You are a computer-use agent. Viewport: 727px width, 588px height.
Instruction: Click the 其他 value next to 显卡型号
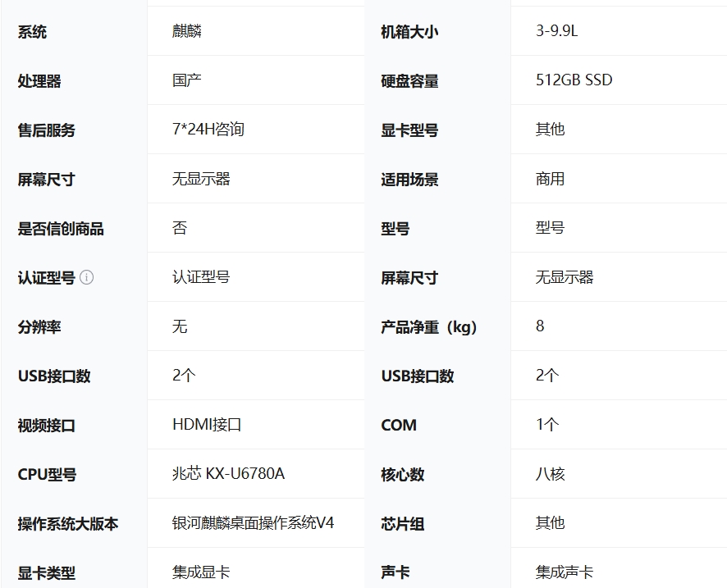pos(551,130)
